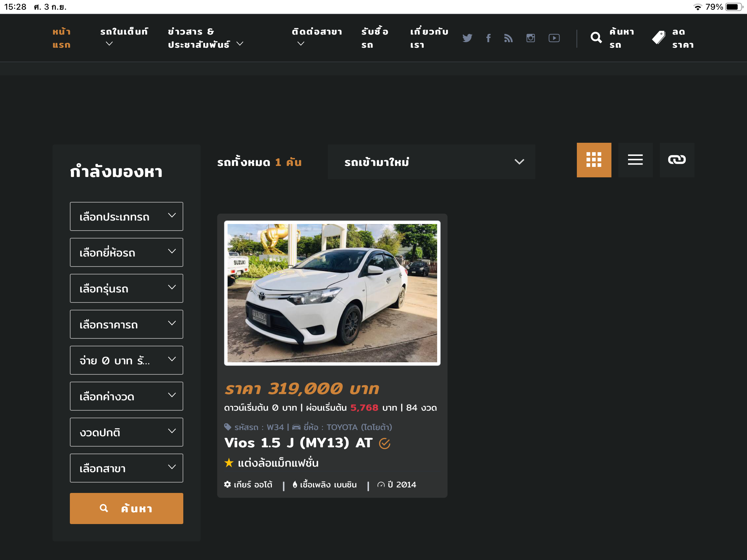Expand the เลือกยี่ห้อรถ brand dropdown
747x560 pixels.
(x=127, y=252)
